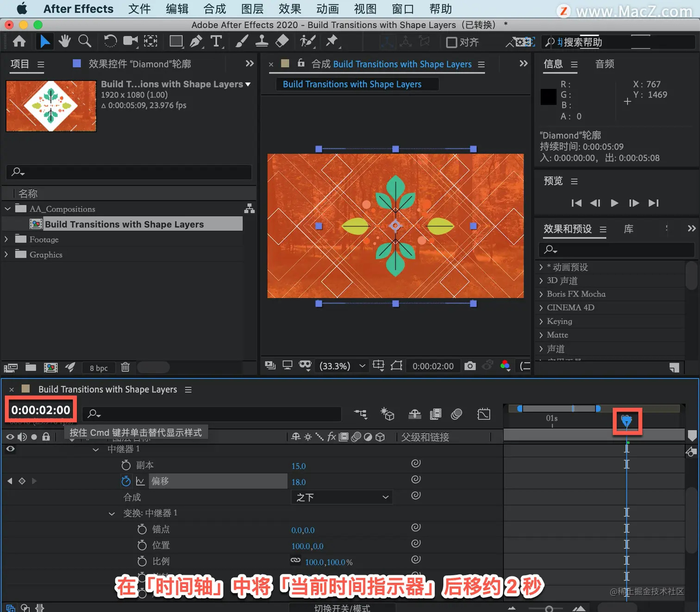Select the Unified Camera tool
The image size is (700, 612).
pyautogui.click(x=131, y=41)
